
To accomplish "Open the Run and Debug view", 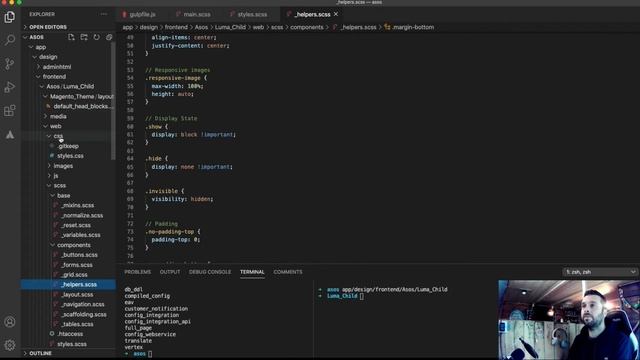I will point(10,87).
